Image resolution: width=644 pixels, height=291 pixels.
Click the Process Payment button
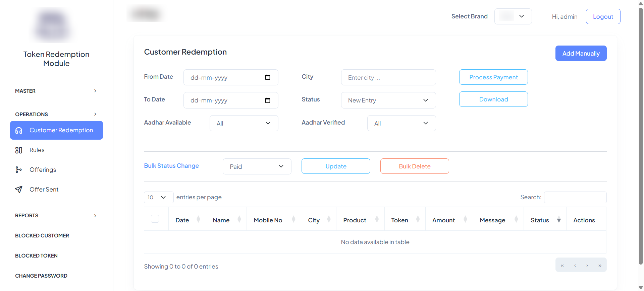coord(493,77)
